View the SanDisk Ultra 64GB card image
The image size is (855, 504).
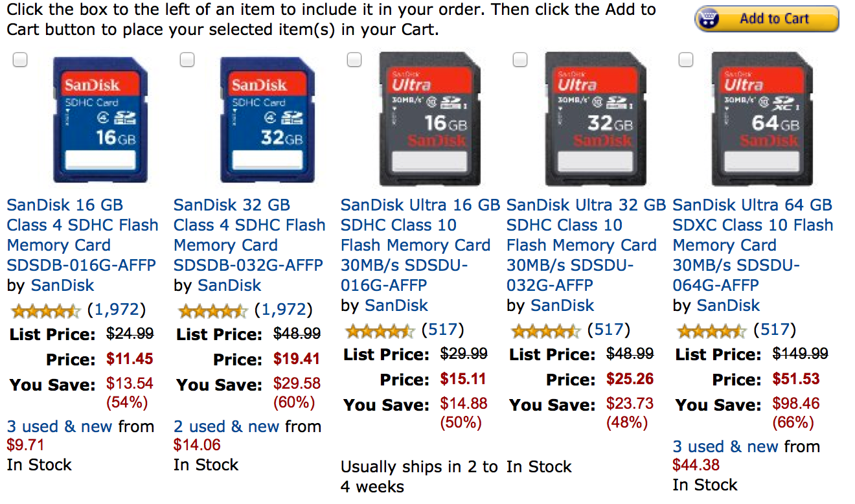click(x=762, y=119)
